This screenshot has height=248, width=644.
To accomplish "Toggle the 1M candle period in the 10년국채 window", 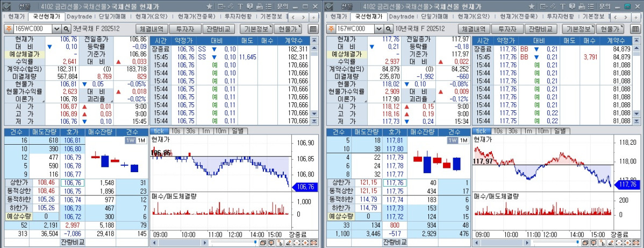I will [463, 140].
